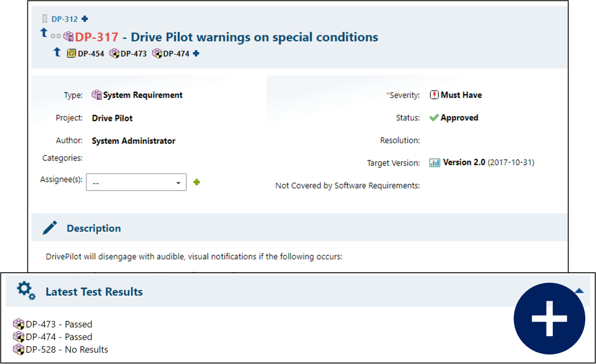Viewport: 596px width, 364px height.
Task: Click the gray chain link icon before DP-317
Action: coord(56,36)
